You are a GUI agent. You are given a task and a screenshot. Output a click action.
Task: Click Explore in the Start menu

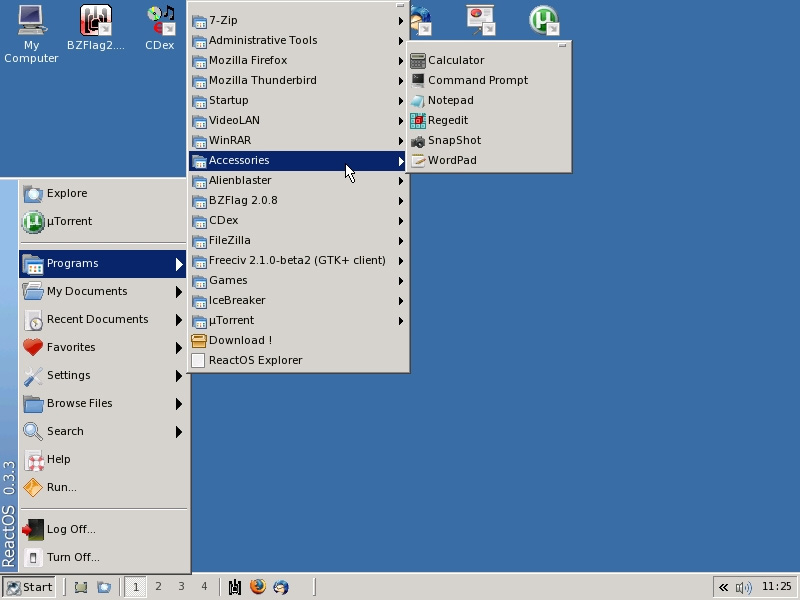pos(103,193)
